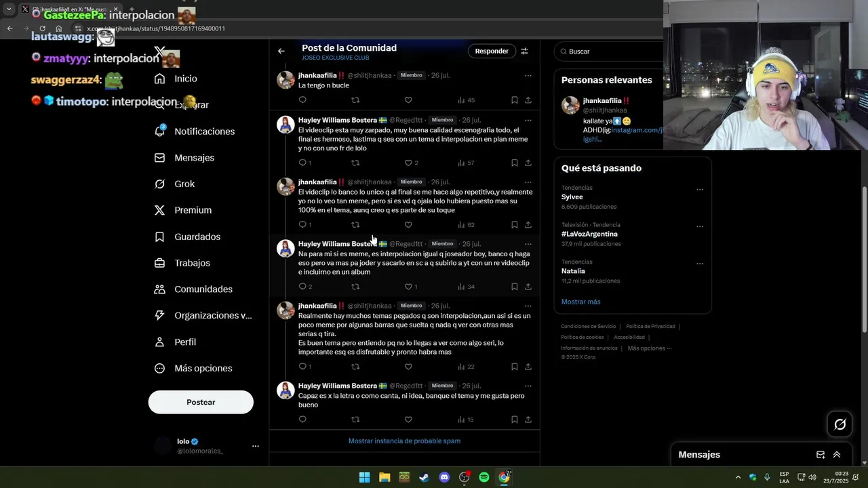Screen dimensions: 868x488
Task: Open more options on 'El videoclip esta muy zarpado' post
Action: tap(528, 120)
